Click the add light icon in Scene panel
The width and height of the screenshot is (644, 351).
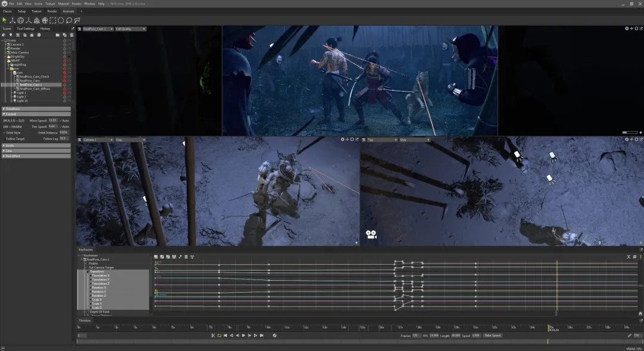pos(11,35)
